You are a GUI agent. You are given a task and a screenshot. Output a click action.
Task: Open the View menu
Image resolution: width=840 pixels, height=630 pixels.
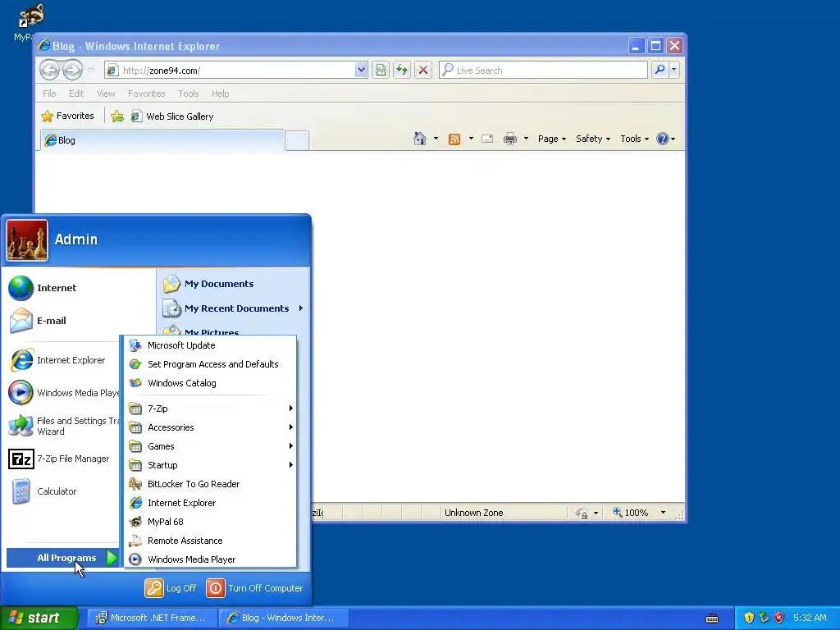(106, 94)
